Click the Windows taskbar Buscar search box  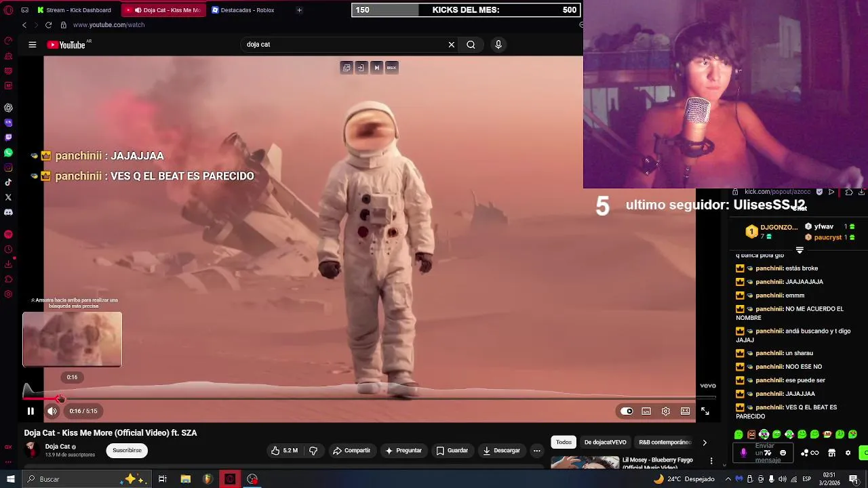87,479
